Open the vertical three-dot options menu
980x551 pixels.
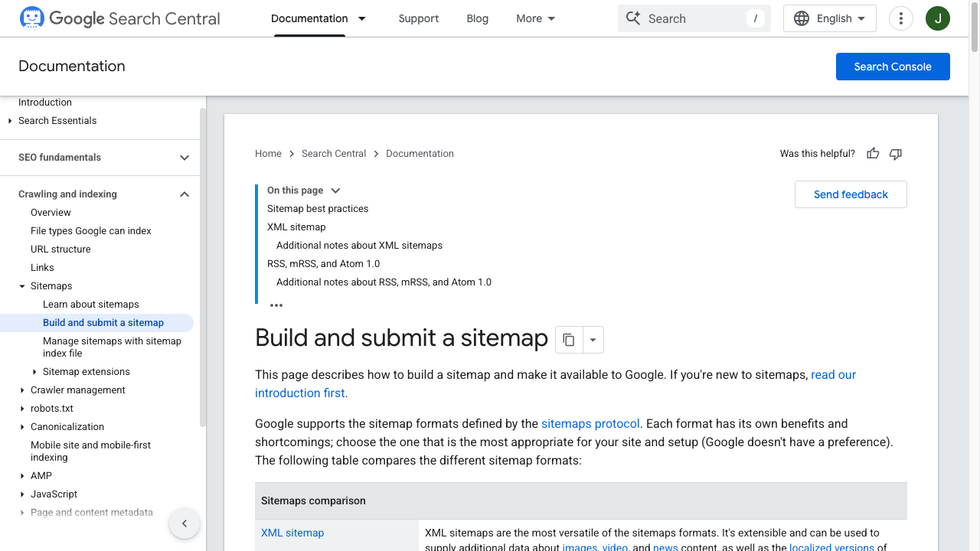point(901,18)
